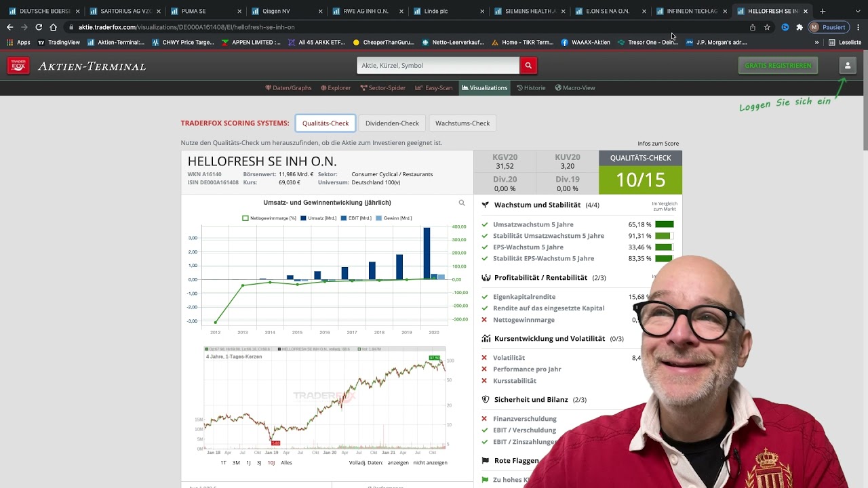The height and width of the screenshot is (488, 868).
Task: Click the red search button beside the search field
Action: (528, 66)
